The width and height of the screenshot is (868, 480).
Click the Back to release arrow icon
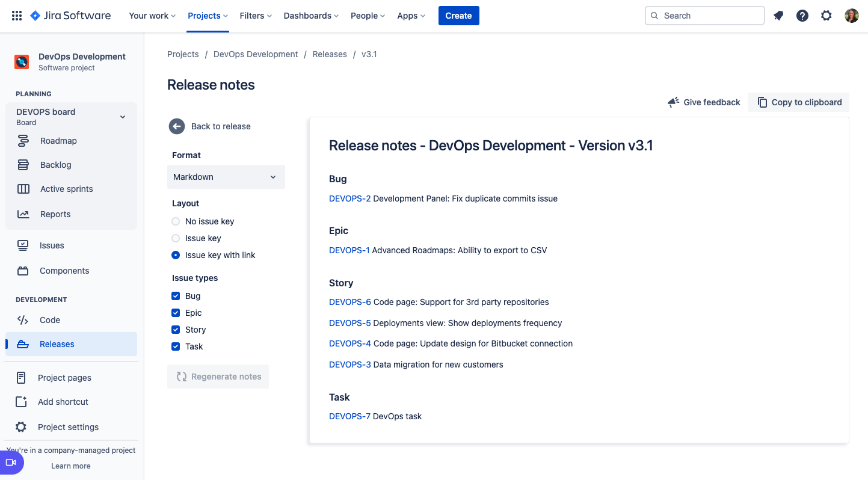click(x=177, y=126)
